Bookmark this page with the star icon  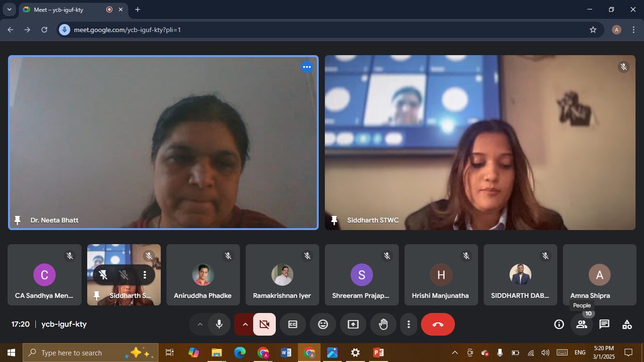click(x=593, y=30)
